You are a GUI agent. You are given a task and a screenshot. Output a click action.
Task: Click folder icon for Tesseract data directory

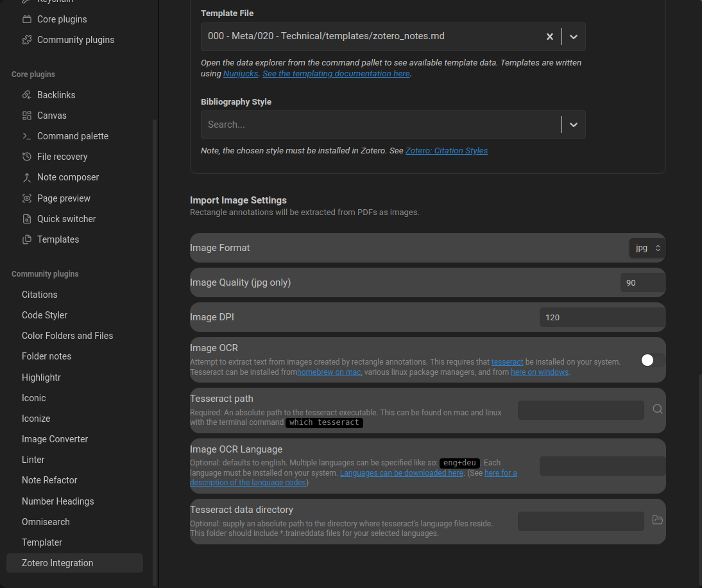pos(657,520)
